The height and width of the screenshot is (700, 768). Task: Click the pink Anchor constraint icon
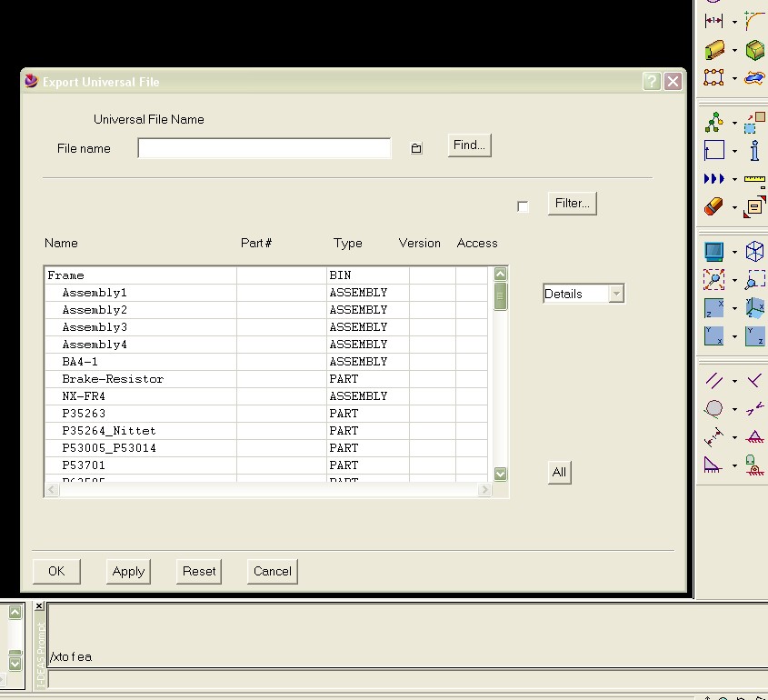coord(754,436)
